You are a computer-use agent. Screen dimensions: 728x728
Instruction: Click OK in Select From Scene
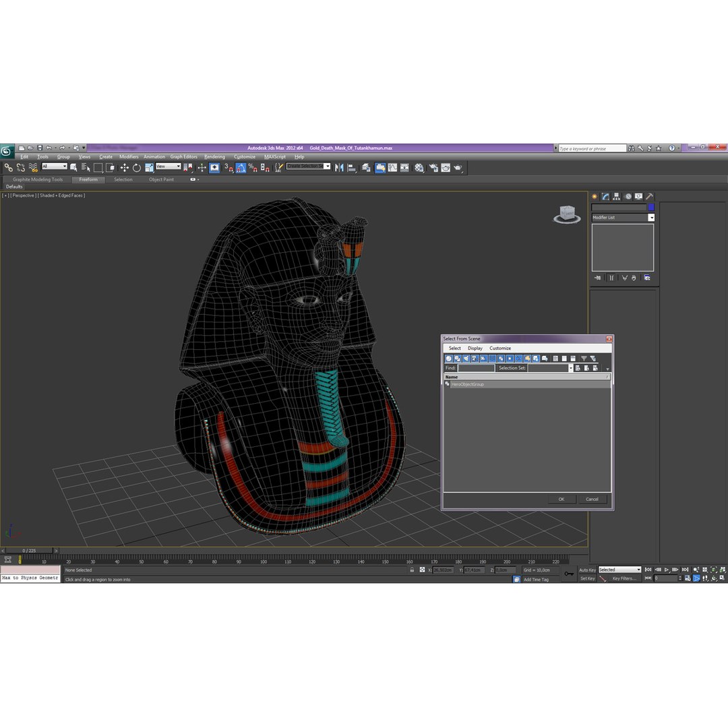562,499
